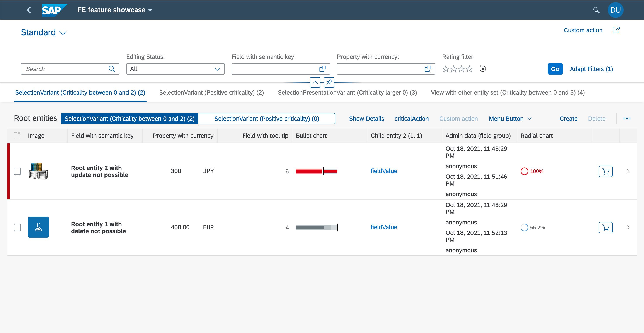Screen dimensions: 644x333
Task: Open View with other entity set tab
Action: coord(508,92)
